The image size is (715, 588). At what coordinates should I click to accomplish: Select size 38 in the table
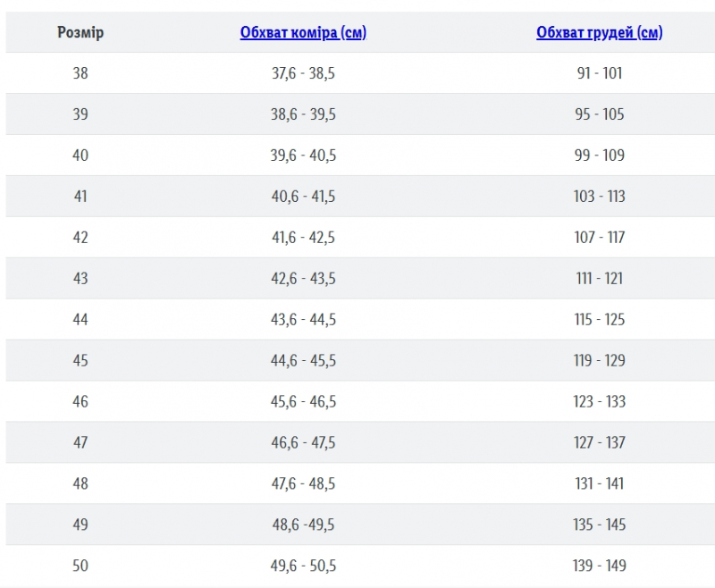[x=80, y=73]
